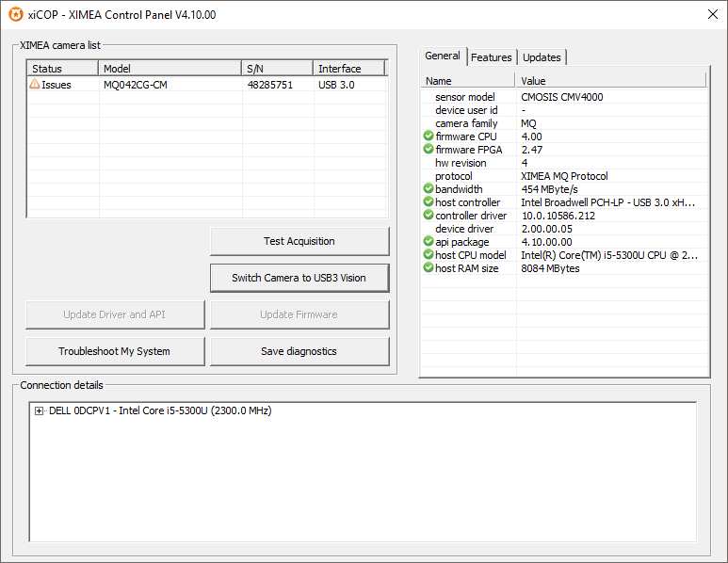Viewport: 728px width, 563px height.
Task: Select the camera family row
Action: [564, 123]
